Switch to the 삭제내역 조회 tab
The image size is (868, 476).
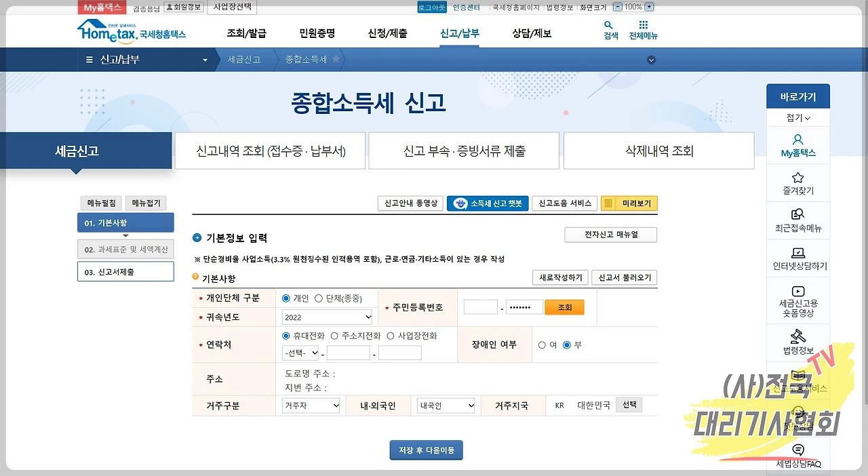click(659, 151)
